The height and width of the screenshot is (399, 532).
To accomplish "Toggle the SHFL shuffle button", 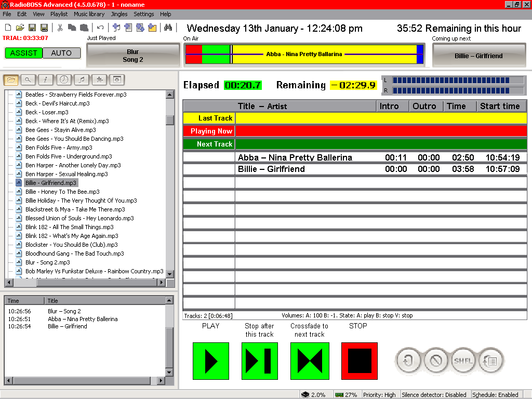I will tap(462, 360).
